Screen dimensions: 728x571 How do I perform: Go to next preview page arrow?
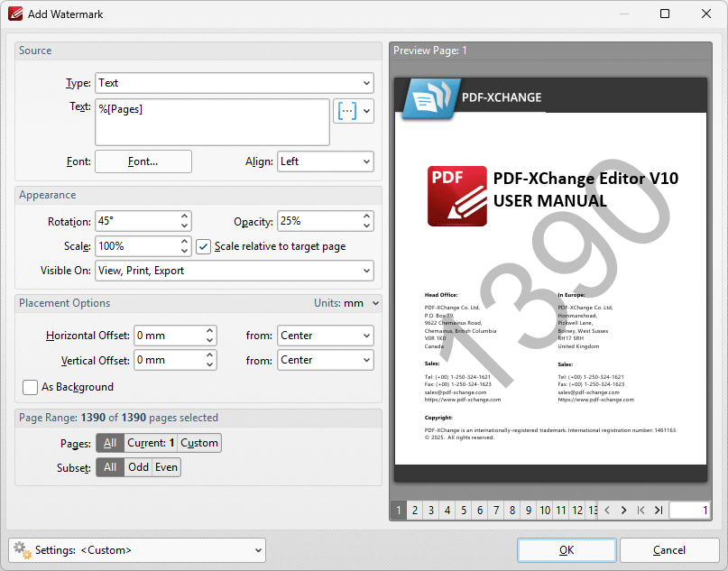(623, 511)
